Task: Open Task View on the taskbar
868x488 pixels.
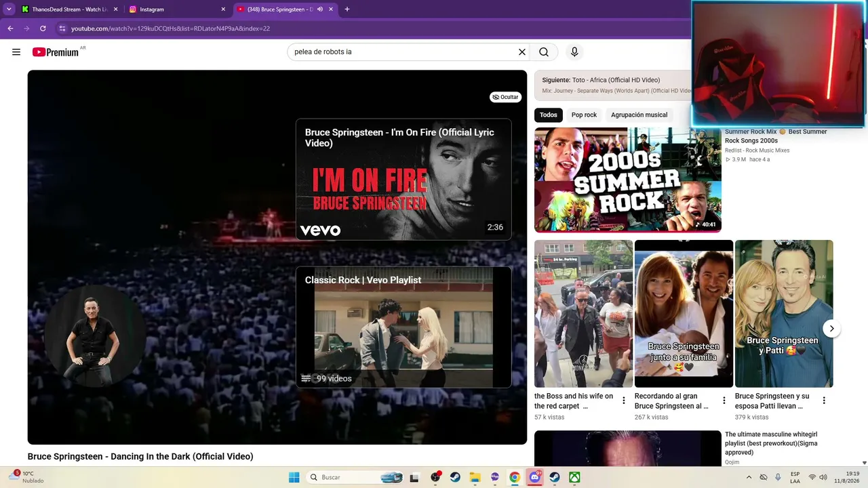Action: [414, 477]
